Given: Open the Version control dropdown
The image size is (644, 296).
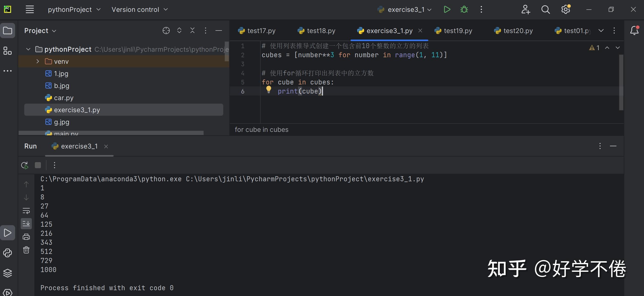Looking at the screenshot, I should [x=140, y=9].
